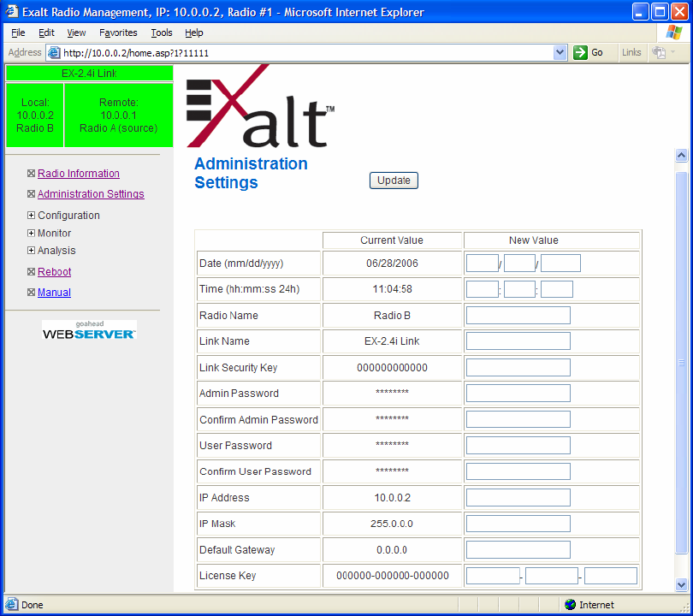Open the Help menu
The image size is (693, 616).
[x=193, y=33]
